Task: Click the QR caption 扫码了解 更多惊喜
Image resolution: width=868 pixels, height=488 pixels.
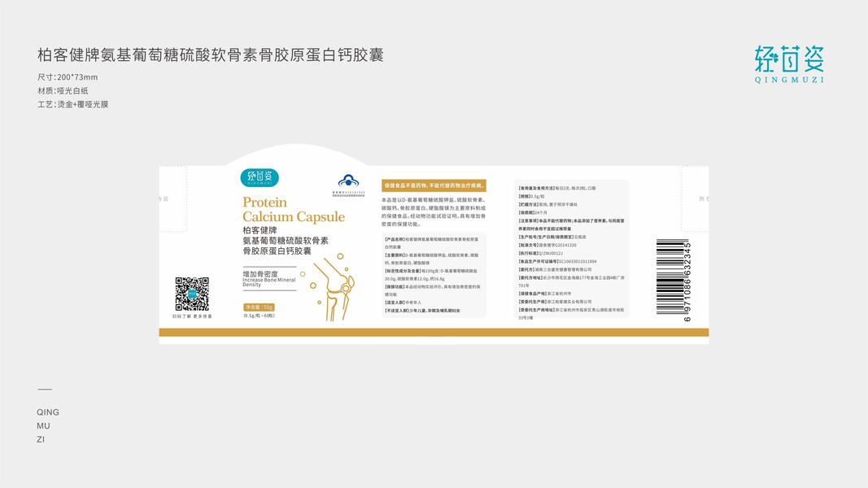Action: tap(192, 316)
